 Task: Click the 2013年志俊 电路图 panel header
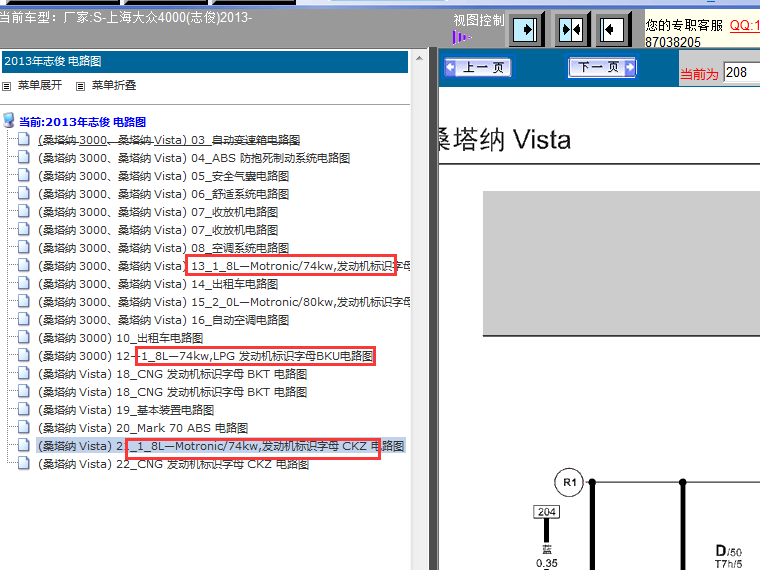point(204,62)
